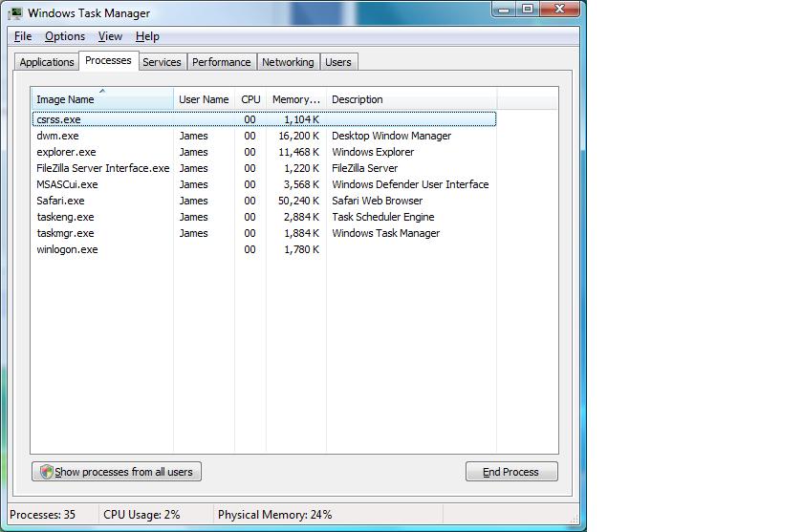Image resolution: width=803 pixels, height=532 pixels.
Task: Click the 2,884 K memory value
Action: pos(301,217)
